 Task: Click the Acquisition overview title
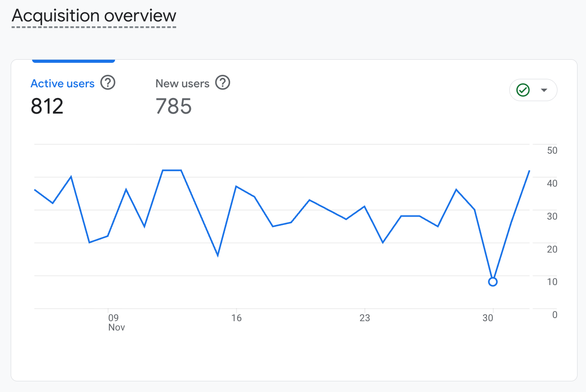tap(94, 16)
